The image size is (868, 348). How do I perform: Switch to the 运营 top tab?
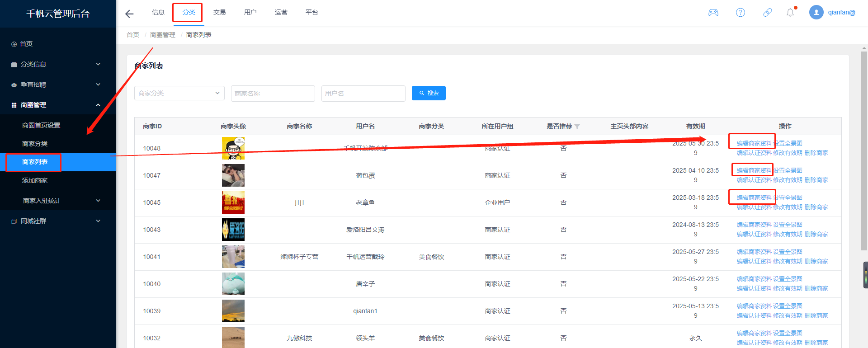(281, 12)
